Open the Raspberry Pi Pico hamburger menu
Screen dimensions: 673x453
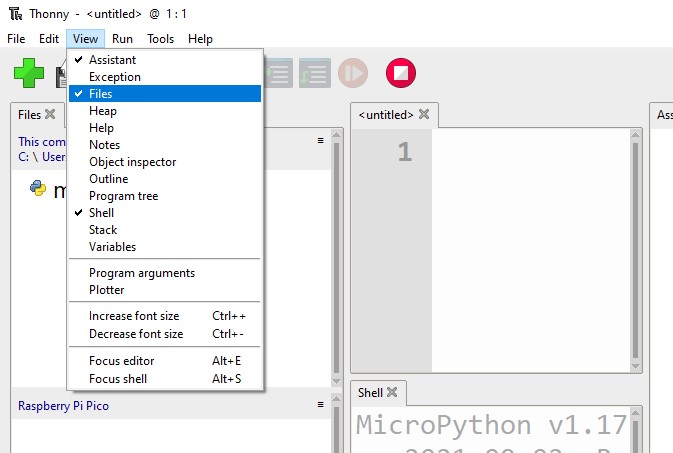pos(320,404)
